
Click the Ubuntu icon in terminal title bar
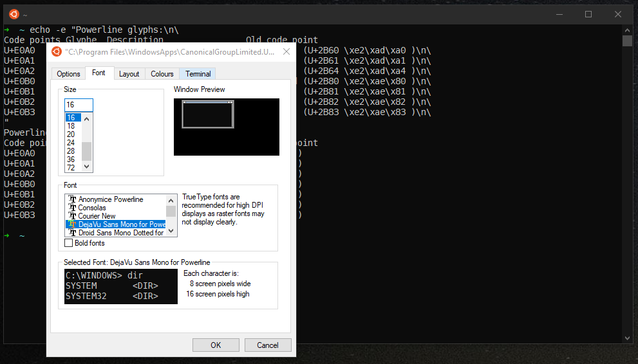point(14,14)
